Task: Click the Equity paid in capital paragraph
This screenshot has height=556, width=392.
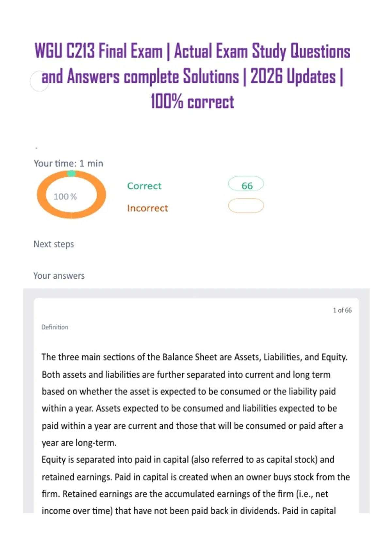Action: pos(196,485)
